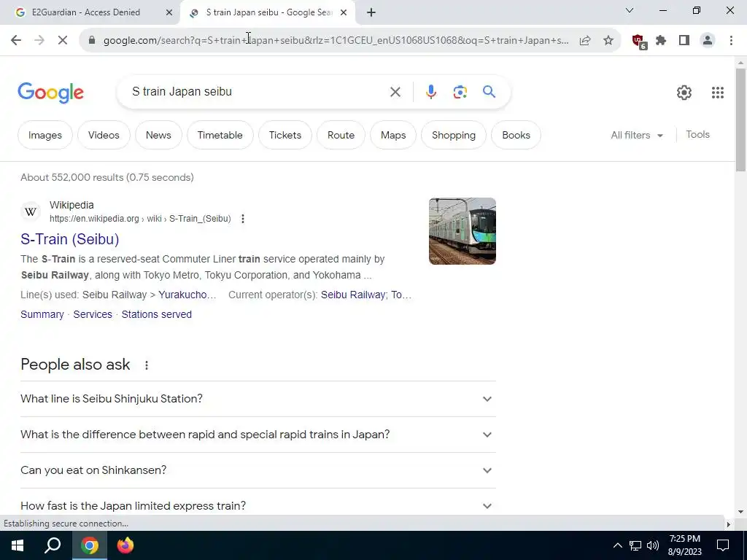
Task: Select the News filter
Action: 158,135
